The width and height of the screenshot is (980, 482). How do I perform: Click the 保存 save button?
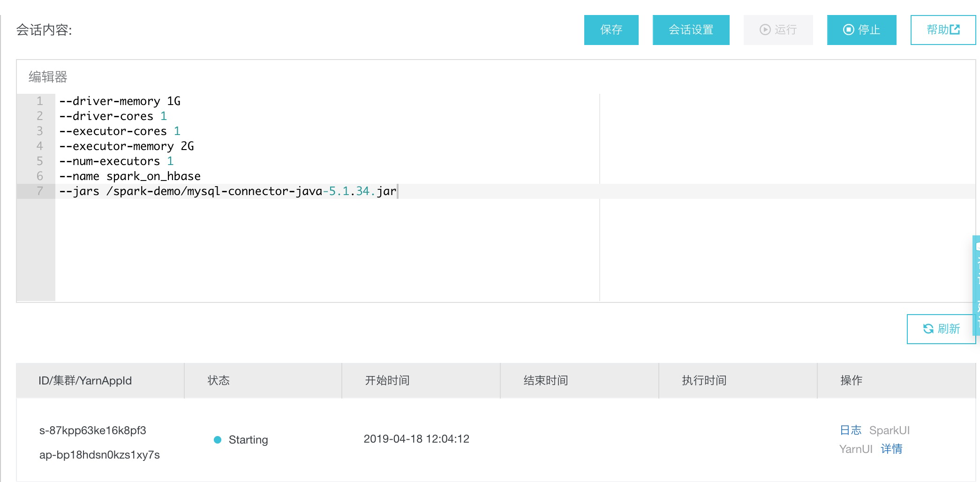coord(611,30)
